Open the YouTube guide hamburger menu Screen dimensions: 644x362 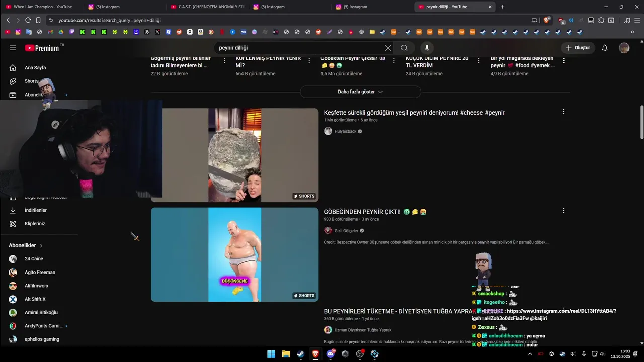13,48
